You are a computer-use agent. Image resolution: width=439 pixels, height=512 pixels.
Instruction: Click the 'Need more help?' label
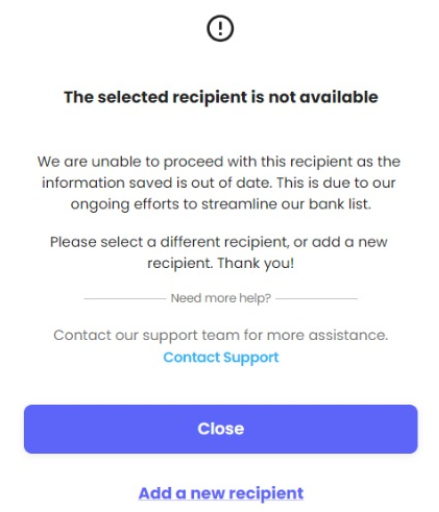pos(221,298)
